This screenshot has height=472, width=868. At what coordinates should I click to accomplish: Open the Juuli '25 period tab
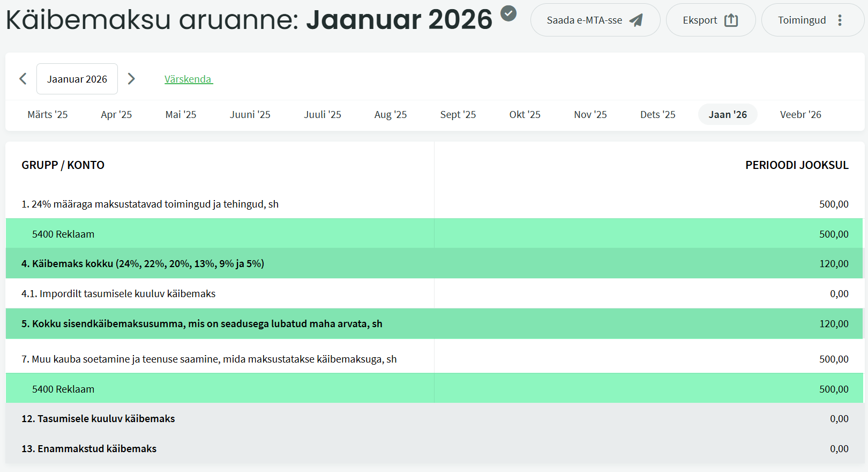pos(323,115)
